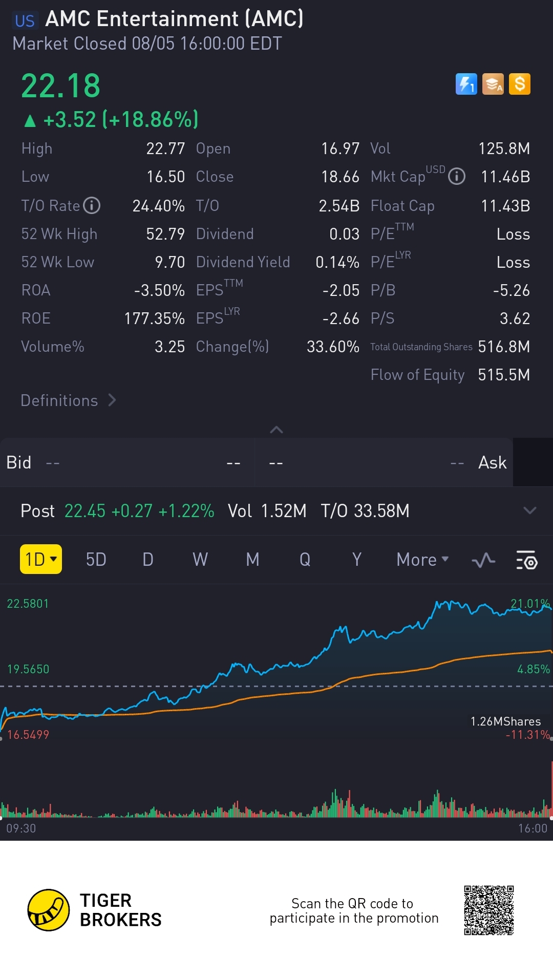Tap the Post price 22.45
Image resolution: width=553 pixels, height=980 pixels.
coord(85,511)
